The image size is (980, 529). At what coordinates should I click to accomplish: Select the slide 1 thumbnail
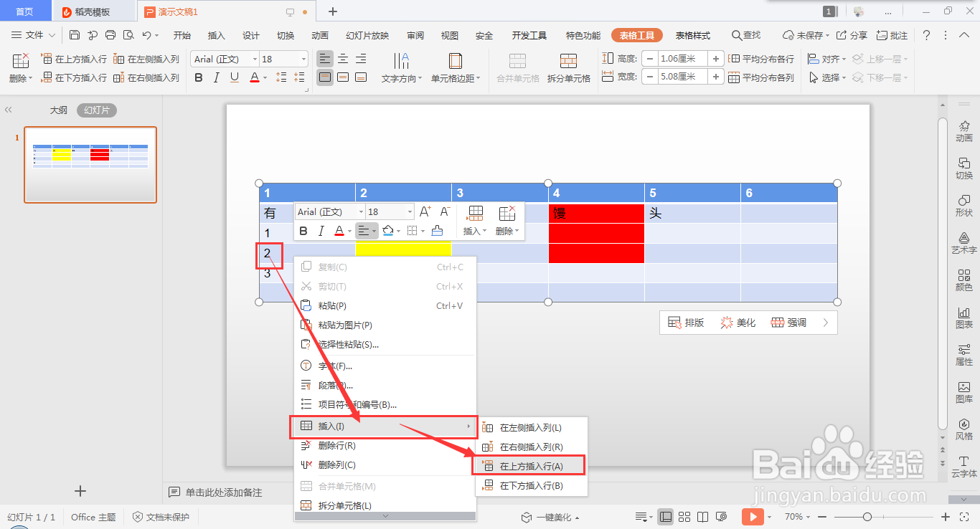(90, 165)
